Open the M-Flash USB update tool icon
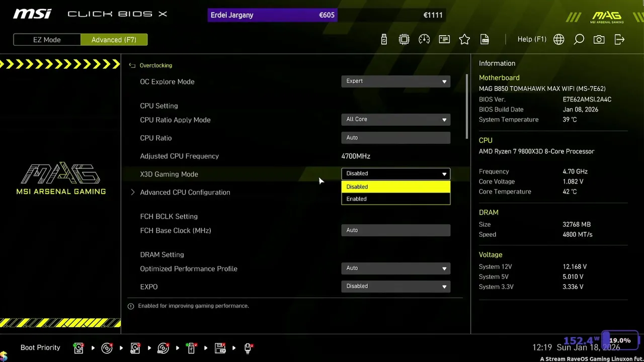Viewport: 644px width, 362px height. 384,39
